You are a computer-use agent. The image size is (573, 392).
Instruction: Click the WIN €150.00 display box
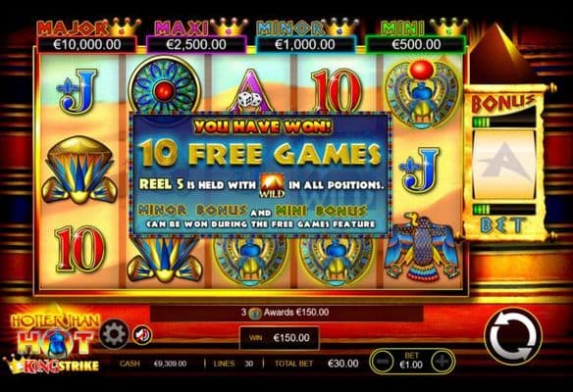(x=280, y=338)
